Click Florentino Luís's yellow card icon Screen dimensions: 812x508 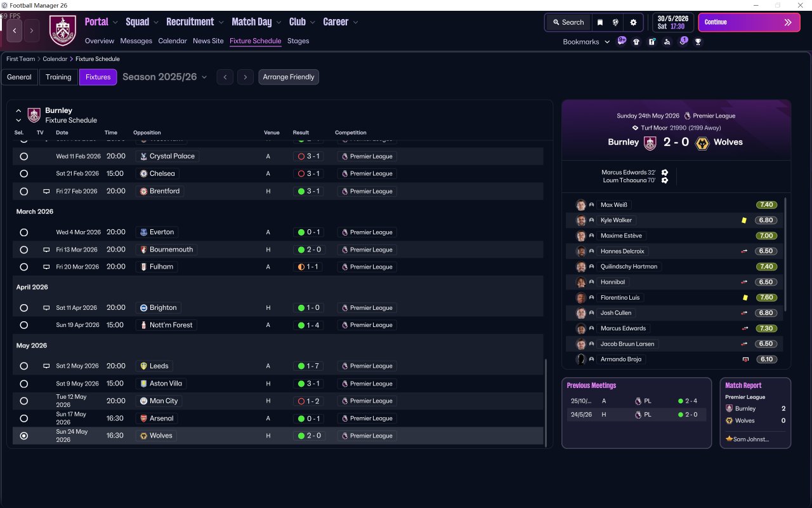(x=744, y=298)
